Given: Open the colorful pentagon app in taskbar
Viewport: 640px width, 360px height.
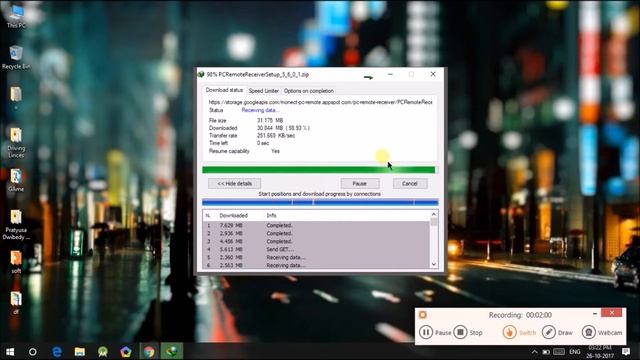Looking at the screenshot, I should click(x=125, y=351).
